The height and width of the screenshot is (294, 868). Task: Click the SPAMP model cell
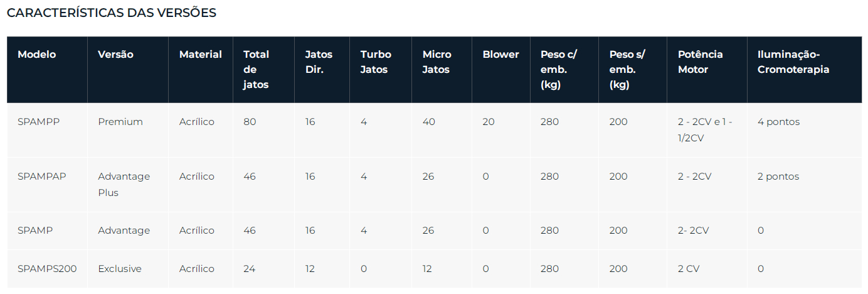pyautogui.click(x=35, y=231)
